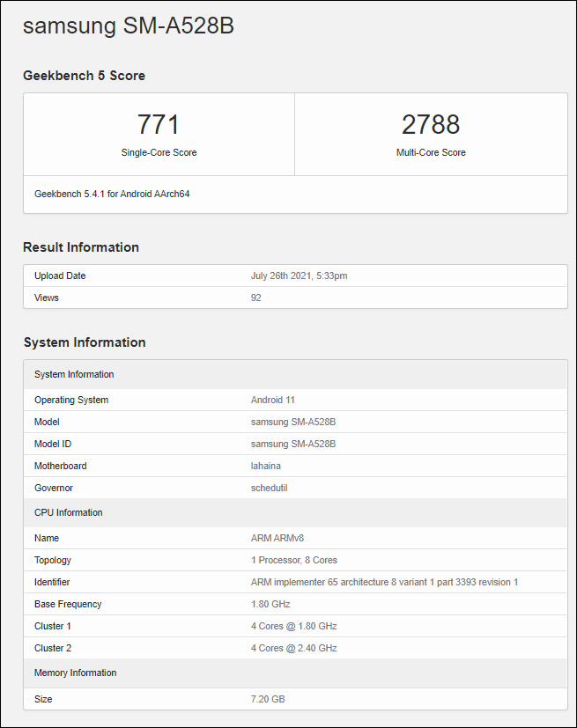577x728 pixels.
Task: Select the governor value schedutil
Action: coord(269,488)
